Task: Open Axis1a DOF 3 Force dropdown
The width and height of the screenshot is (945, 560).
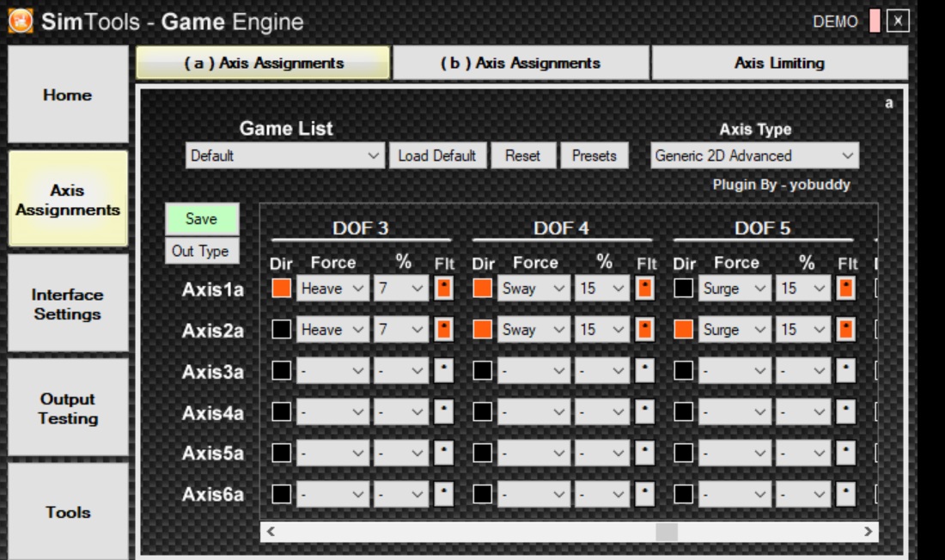Action: point(332,288)
